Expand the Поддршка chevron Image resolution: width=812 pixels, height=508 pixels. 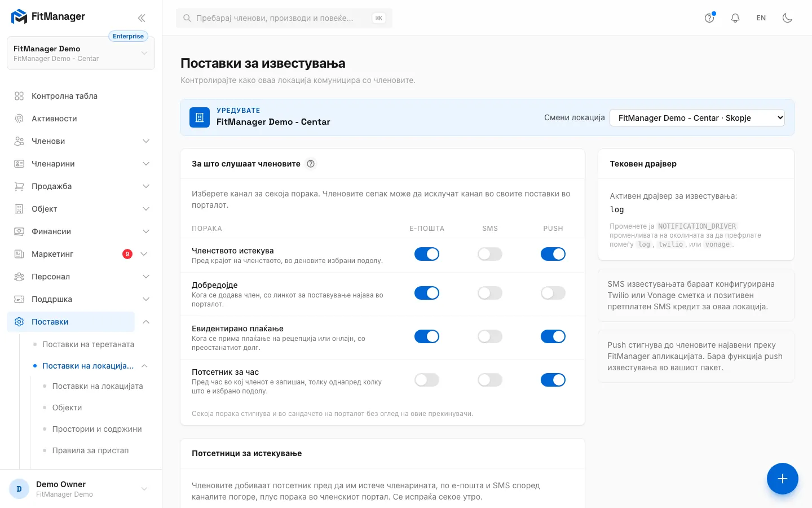tap(146, 299)
